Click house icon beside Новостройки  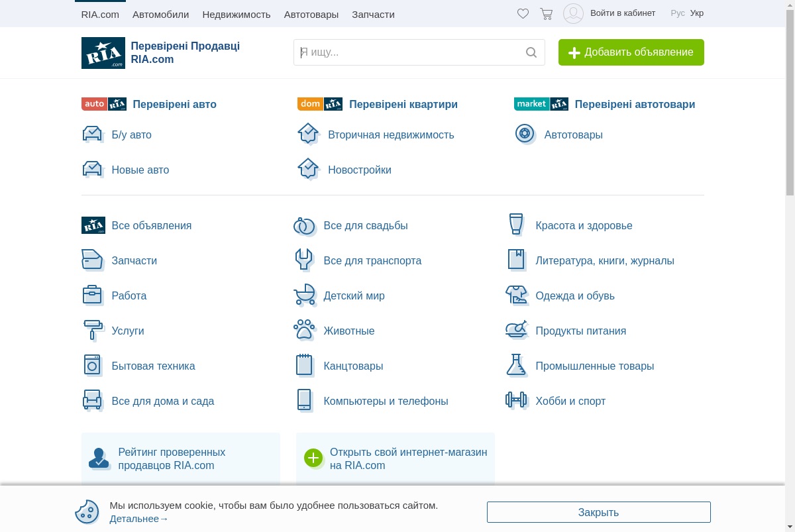click(309, 169)
